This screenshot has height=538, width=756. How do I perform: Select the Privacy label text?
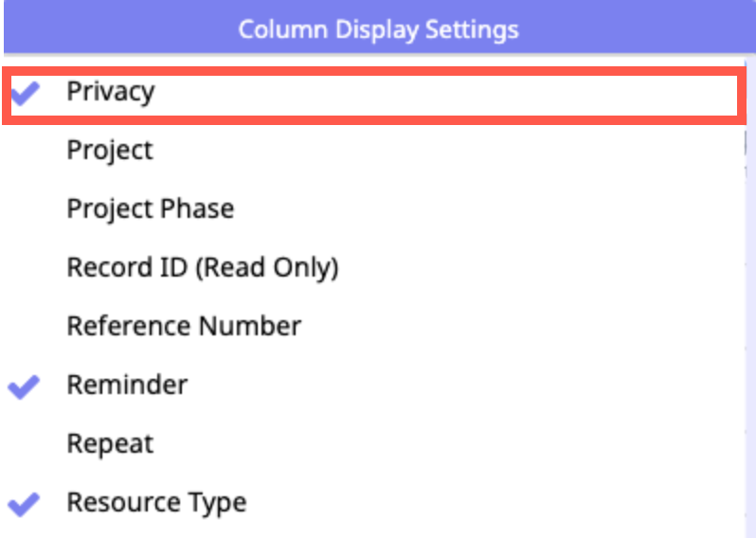[110, 92]
